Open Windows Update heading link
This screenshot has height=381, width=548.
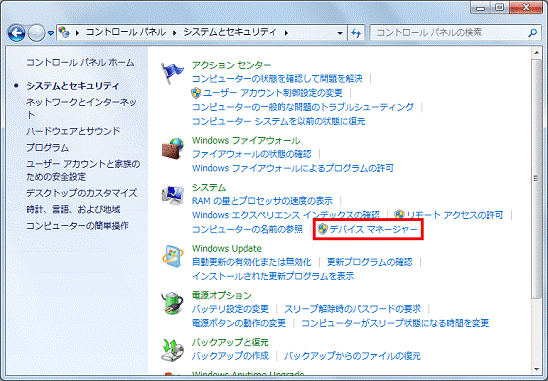point(226,249)
